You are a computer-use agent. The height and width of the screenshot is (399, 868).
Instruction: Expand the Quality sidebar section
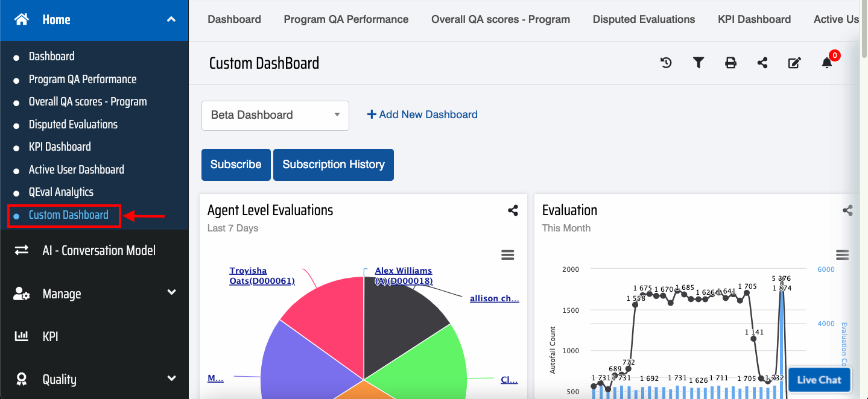(x=171, y=379)
